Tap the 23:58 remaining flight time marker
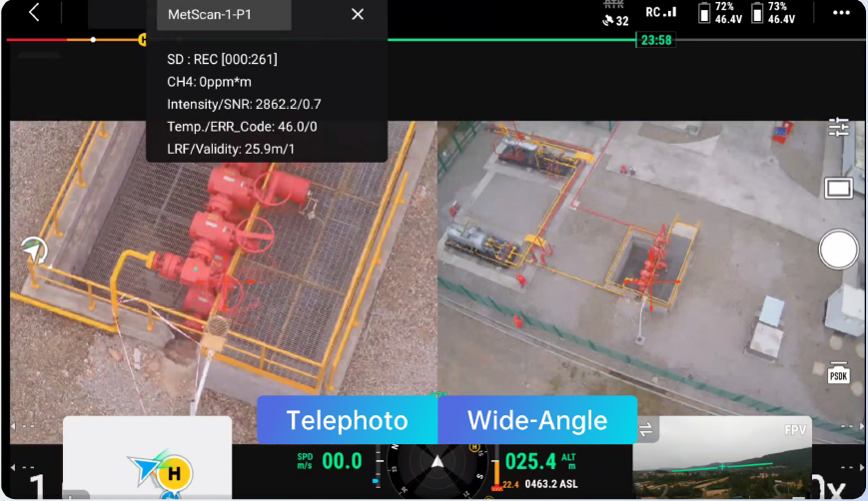 click(655, 41)
